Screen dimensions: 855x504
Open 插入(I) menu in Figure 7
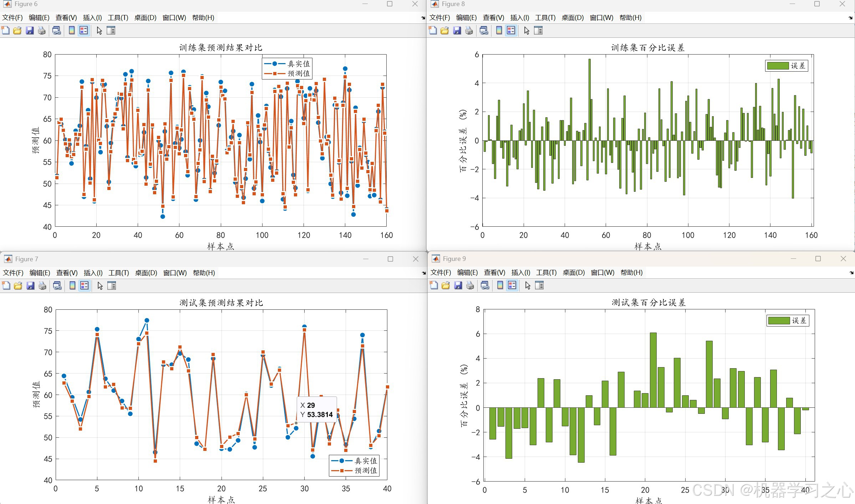click(x=93, y=273)
